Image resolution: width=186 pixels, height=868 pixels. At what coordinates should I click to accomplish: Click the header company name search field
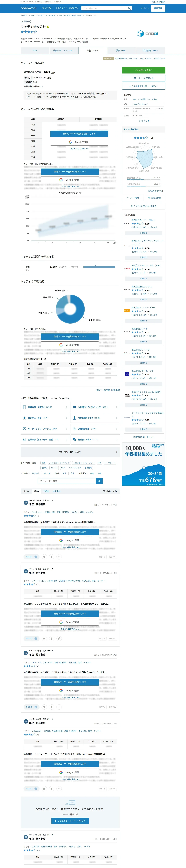(x=104, y=8)
